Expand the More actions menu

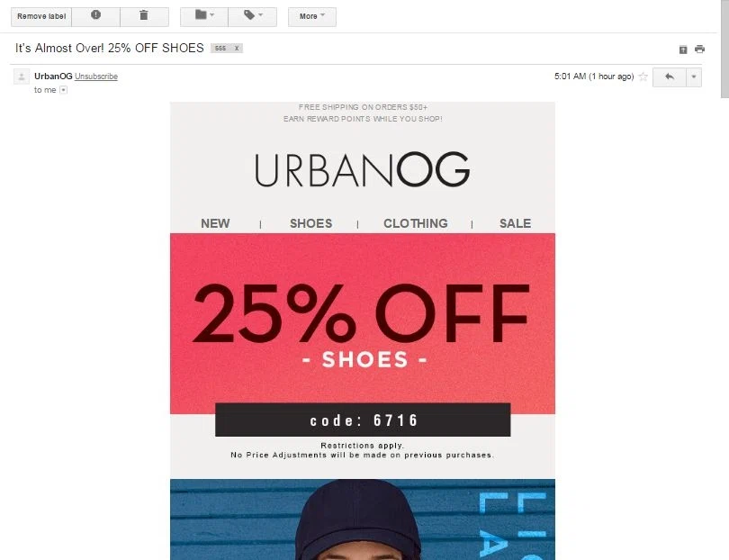pyautogui.click(x=312, y=16)
